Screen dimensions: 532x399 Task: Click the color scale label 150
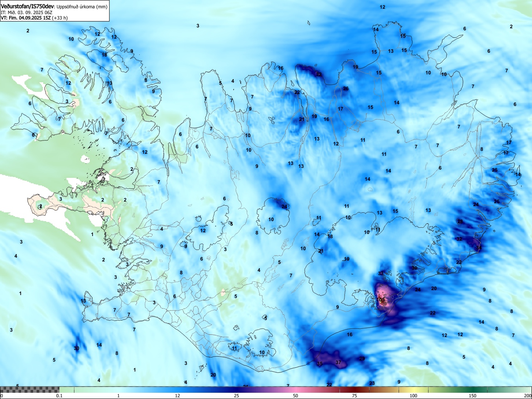coord(473,396)
